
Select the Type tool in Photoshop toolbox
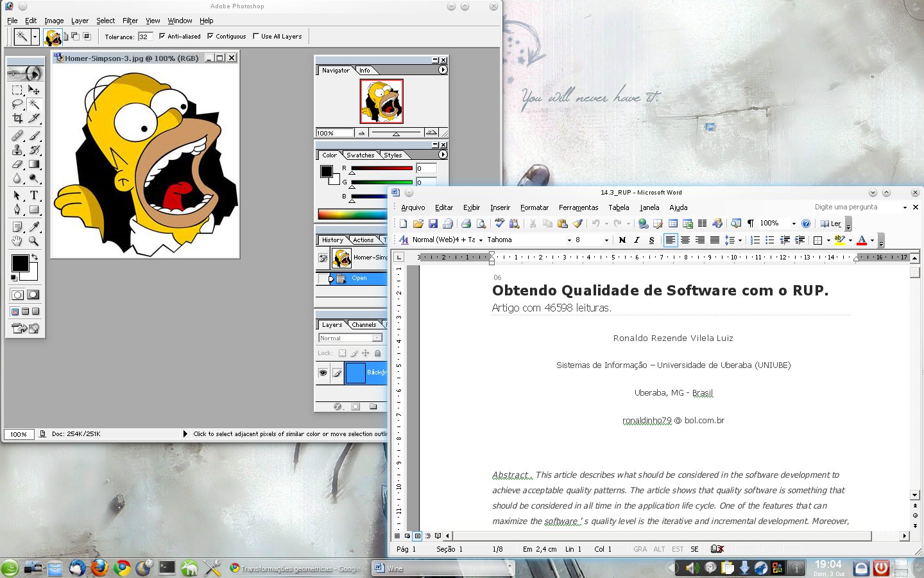pyautogui.click(x=34, y=195)
